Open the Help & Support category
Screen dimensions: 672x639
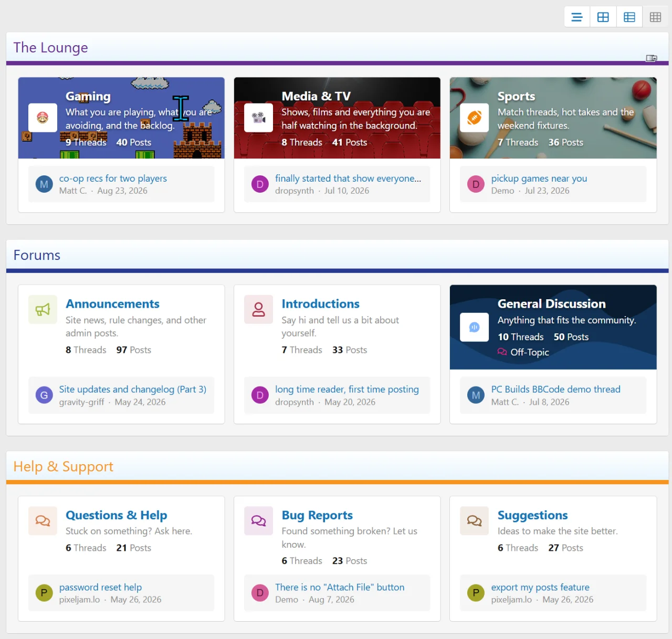[x=63, y=467]
